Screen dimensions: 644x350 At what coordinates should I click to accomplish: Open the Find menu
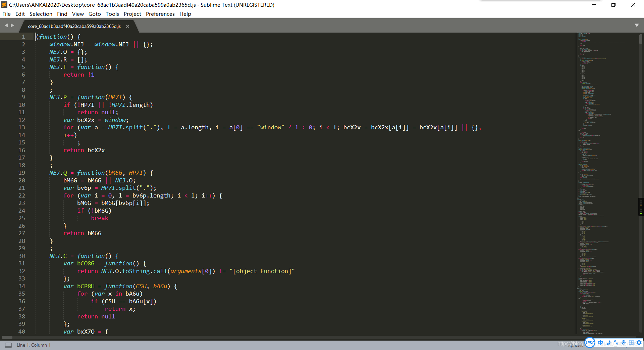coord(62,14)
